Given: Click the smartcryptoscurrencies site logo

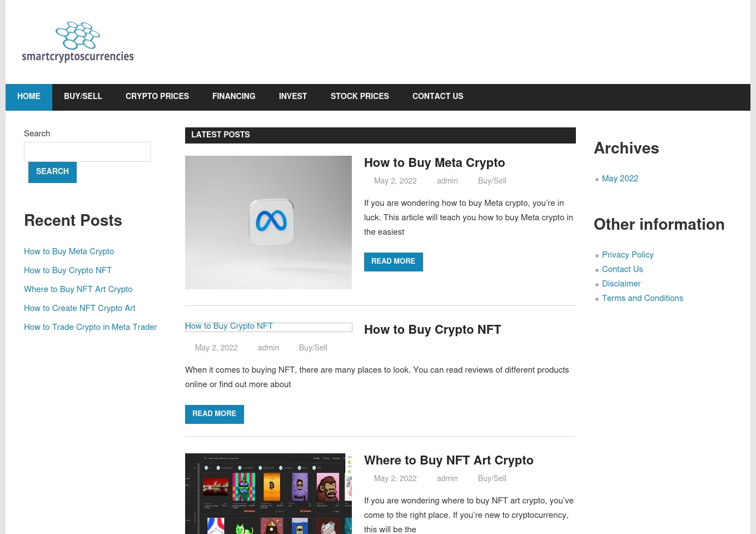Looking at the screenshot, I should click(x=78, y=42).
